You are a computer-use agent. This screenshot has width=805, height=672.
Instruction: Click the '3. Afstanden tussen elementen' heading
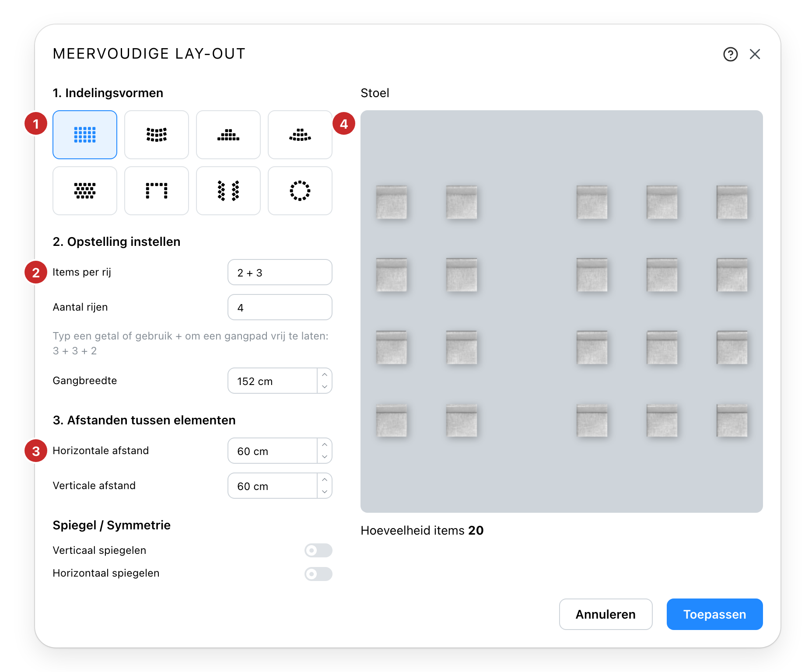(144, 420)
